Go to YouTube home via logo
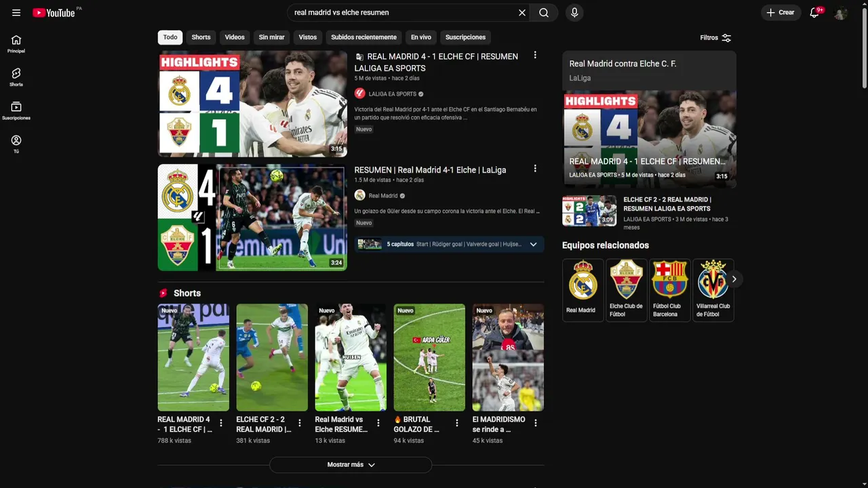The width and height of the screenshot is (868, 488). [x=54, y=13]
